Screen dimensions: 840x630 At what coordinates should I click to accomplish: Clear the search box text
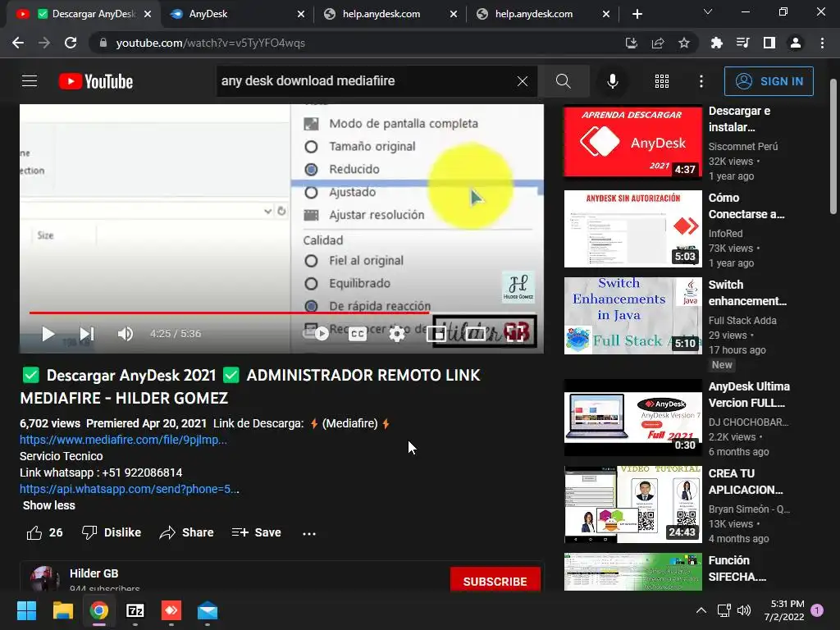click(x=523, y=81)
